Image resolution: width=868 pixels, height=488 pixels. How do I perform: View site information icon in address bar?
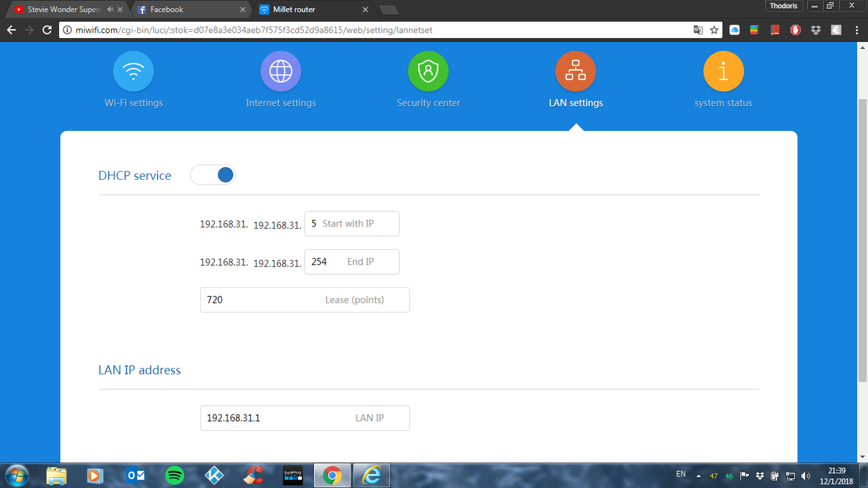point(67,30)
